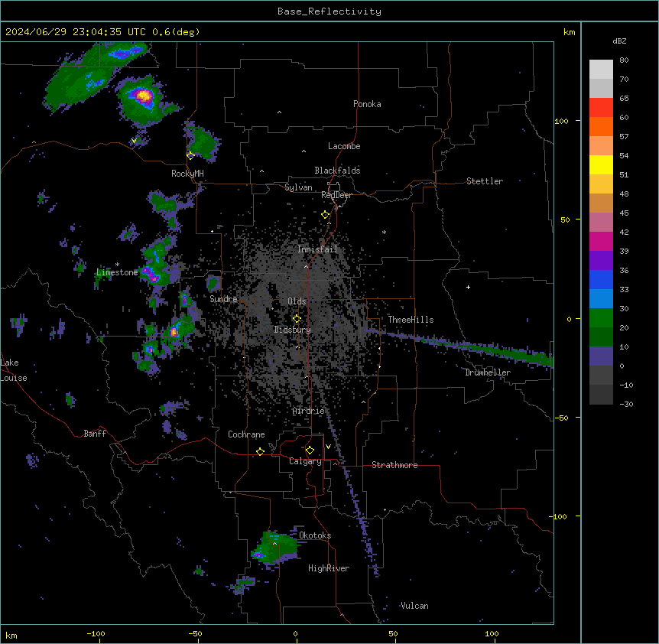659x644 pixels.
Task: Click the Airdrie label
Action: 308,411
